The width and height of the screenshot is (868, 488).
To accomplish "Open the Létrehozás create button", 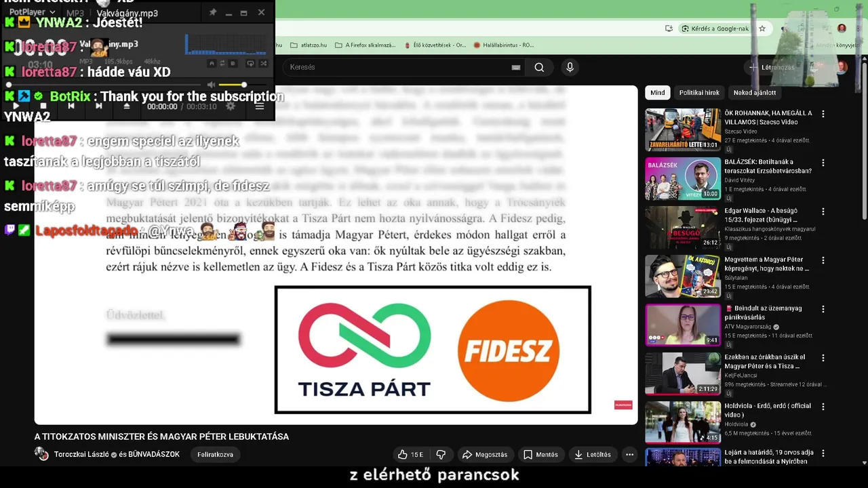I will pos(772,67).
